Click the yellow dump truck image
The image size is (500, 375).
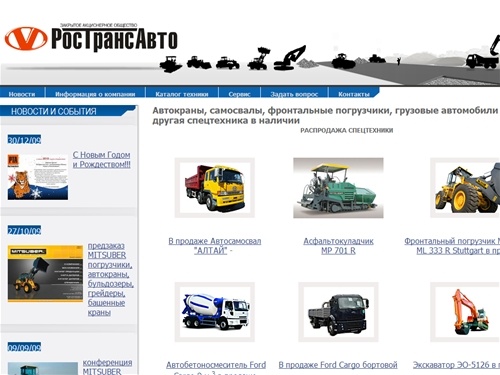tap(215, 188)
